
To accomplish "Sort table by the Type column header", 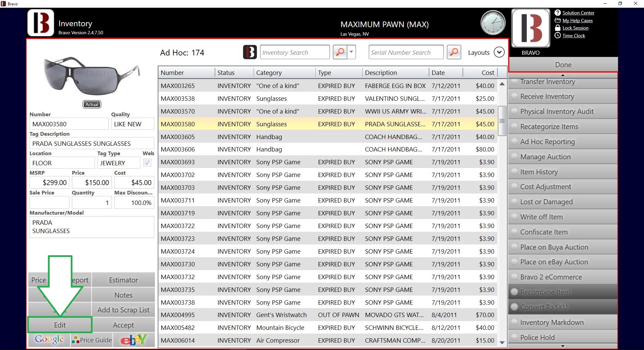I will click(339, 73).
